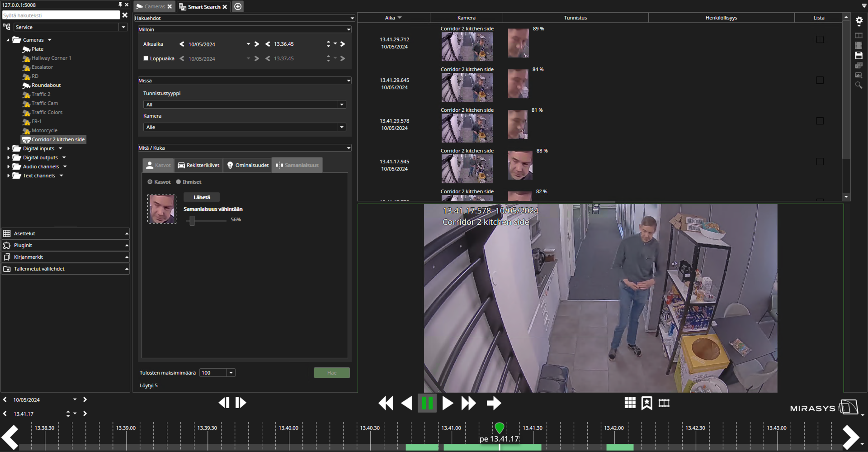Enable the Loppuaika checkbox
The height and width of the screenshot is (452, 868).
point(146,58)
